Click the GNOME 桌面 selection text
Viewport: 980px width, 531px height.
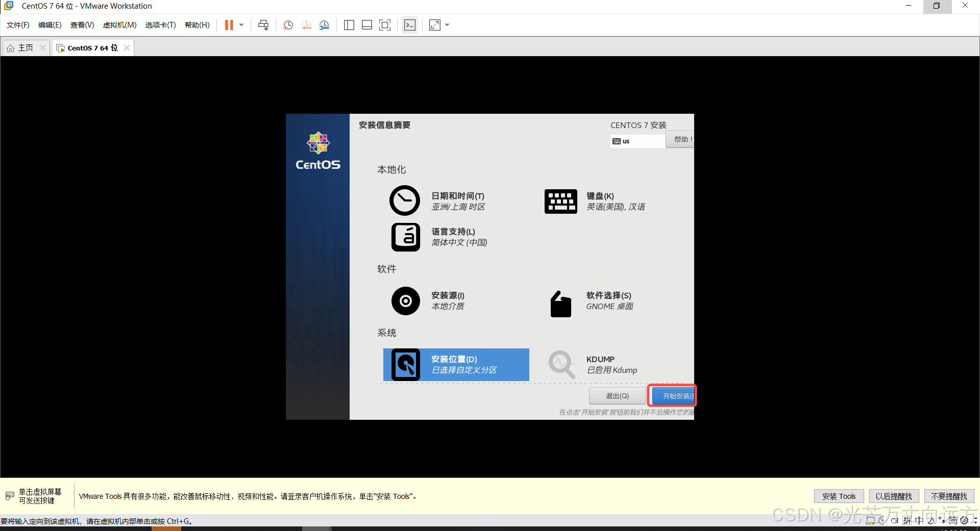coord(609,306)
